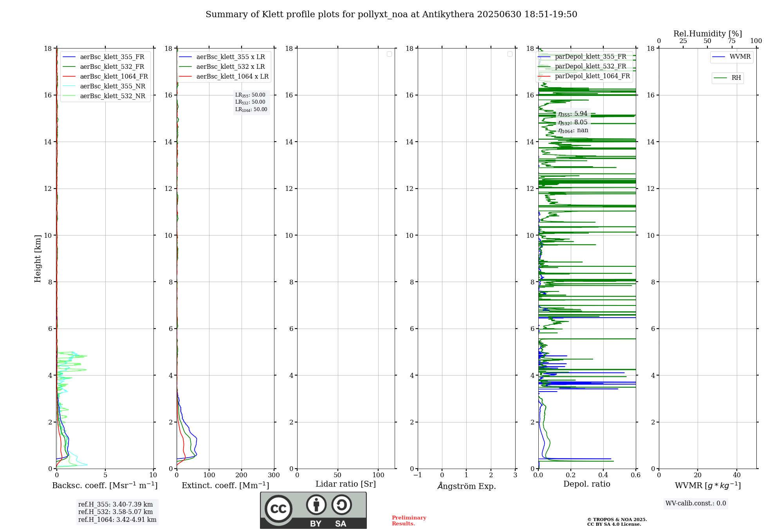Select parDepol_klett_1064_FR legend entry
783x532 pixels.
(584, 76)
